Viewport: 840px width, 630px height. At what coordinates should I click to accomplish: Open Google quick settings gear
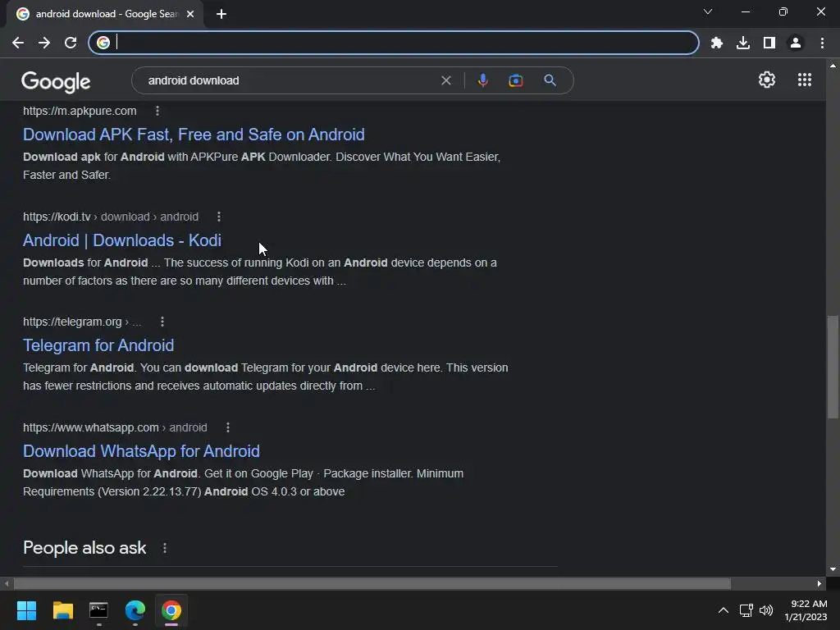click(x=767, y=80)
